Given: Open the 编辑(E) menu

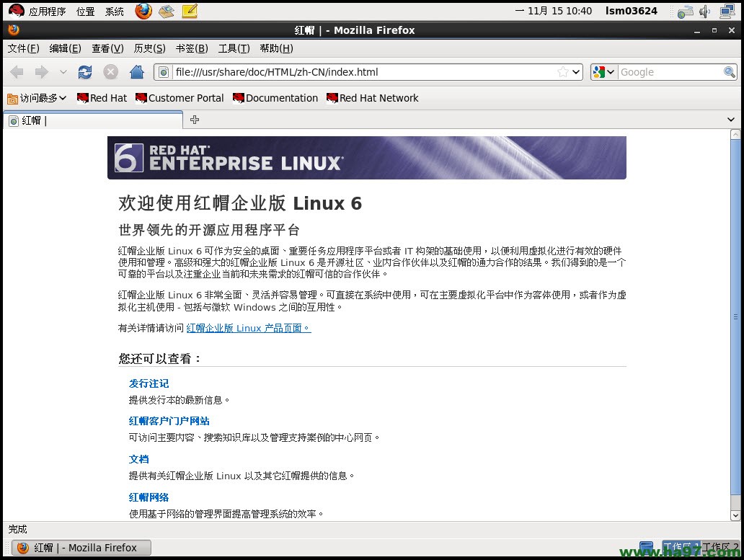Looking at the screenshot, I should [x=65, y=48].
